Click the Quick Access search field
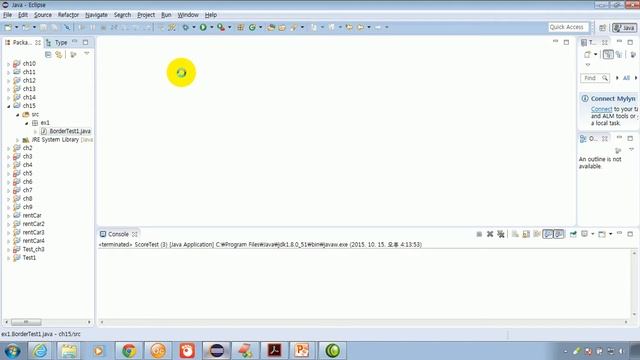 click(568, 27)
